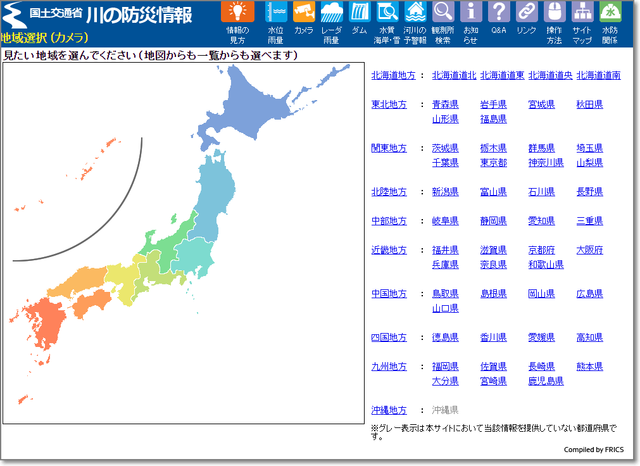This screenshot has width=640, height=466.
Task: Click the リンク chain icon
Action: [526, 13]
